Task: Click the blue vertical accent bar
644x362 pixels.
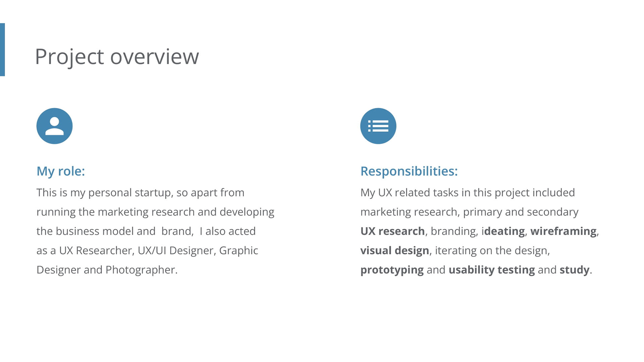Action: pyautogui.click(x=2, y=50)
